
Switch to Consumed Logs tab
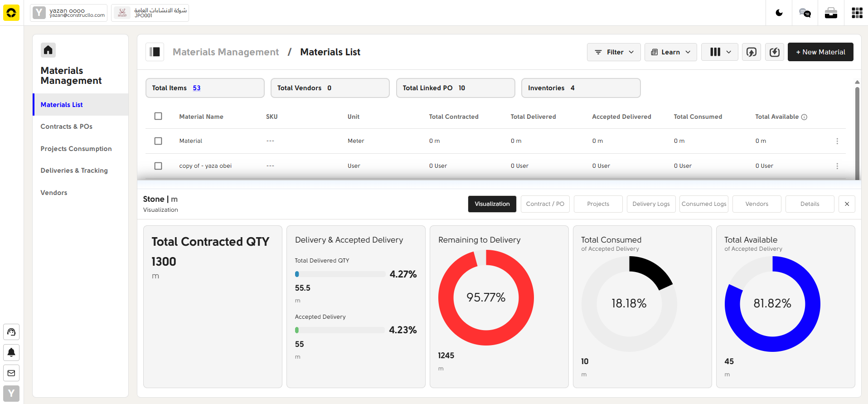pyautogui.click(x=704, y=204)
